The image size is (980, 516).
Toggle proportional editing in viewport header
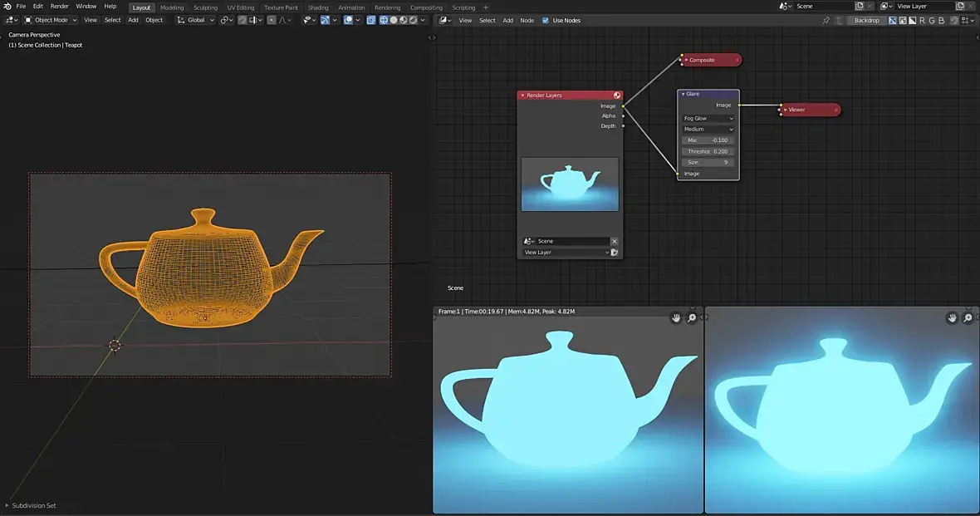click(x=272, y=20)
